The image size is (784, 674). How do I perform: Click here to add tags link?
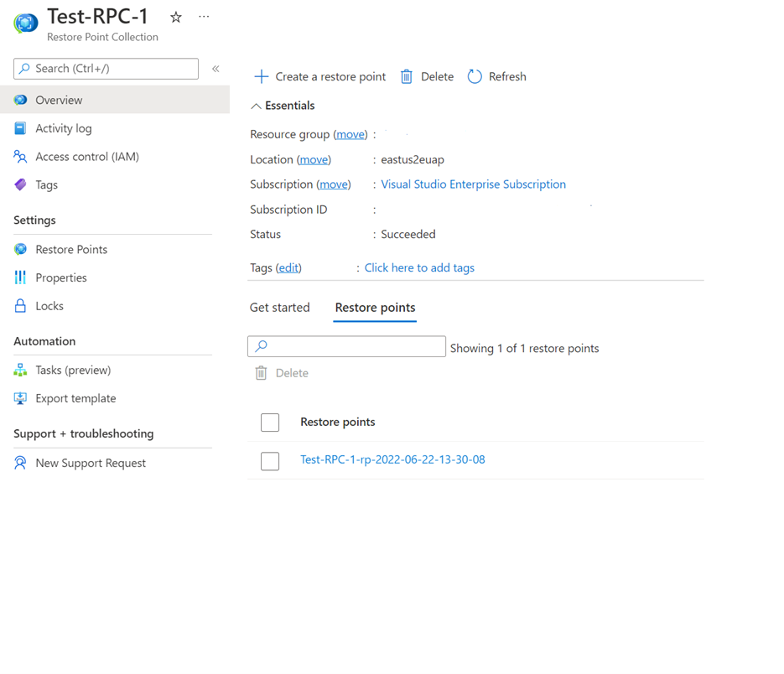(x=419, y=268)
